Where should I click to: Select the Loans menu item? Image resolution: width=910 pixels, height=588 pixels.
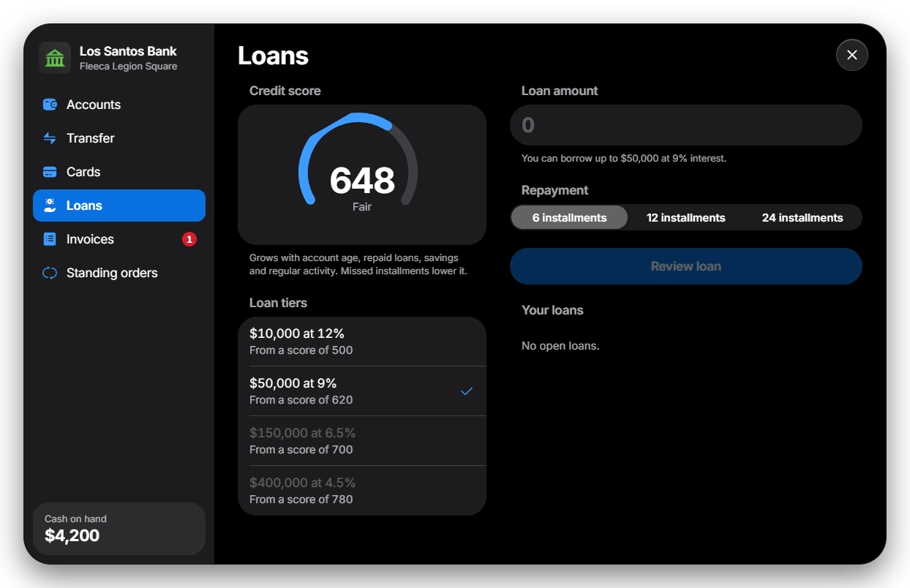point(119,206)
